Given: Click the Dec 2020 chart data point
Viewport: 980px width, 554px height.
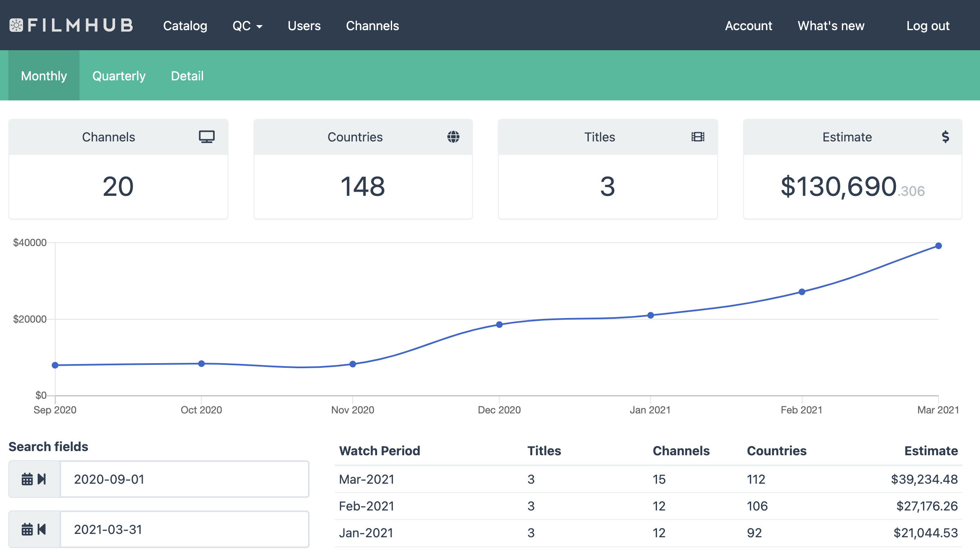Looking at the screenshot, I should click(499, 325).
